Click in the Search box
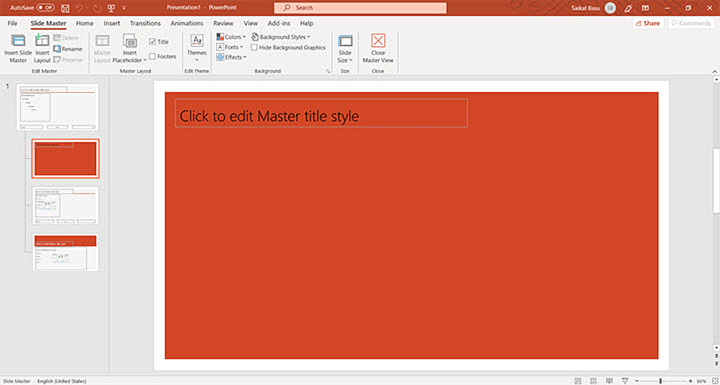Viewport: 720px width, 385px height. pyautogui.click(x=360, y=8)
